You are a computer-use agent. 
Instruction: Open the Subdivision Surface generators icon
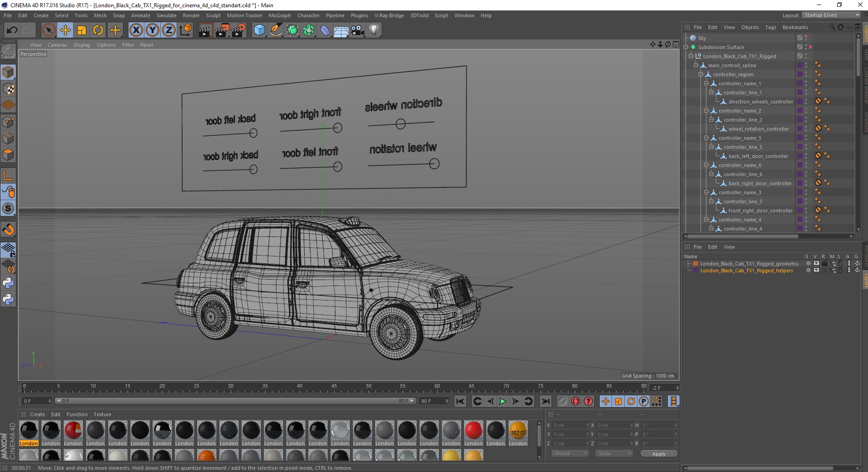tap(292, 30)
